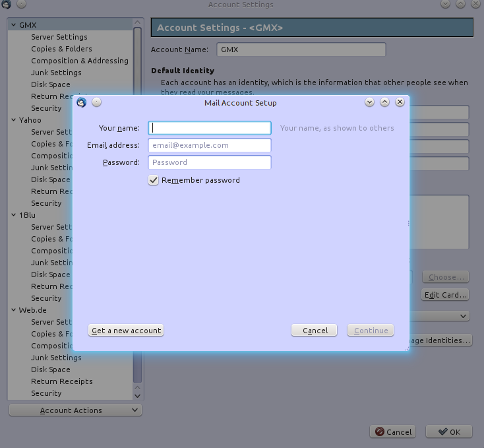Select the 1Blu account
Viewport: 484px width, 448px height.
coord(27,215)
